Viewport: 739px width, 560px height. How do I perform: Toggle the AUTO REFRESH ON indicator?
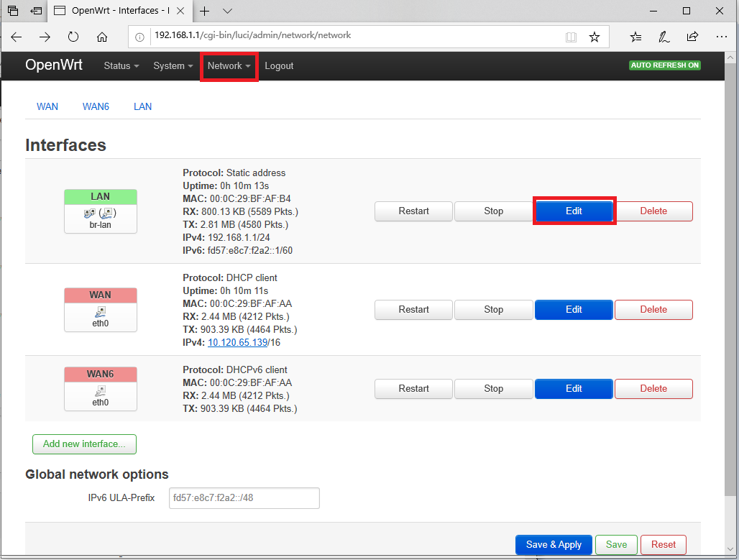[x=664, y=65]
